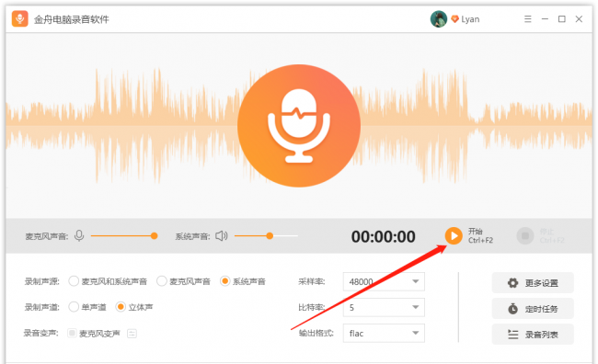Open the 输出格式 flac dropdown

384,333
